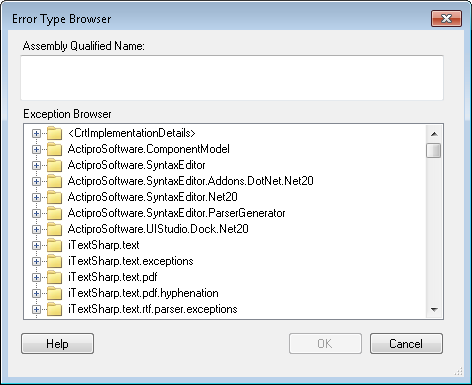
Task: Select the ActiproSoftware.ComponentModel label
Action: coord(149,149)
